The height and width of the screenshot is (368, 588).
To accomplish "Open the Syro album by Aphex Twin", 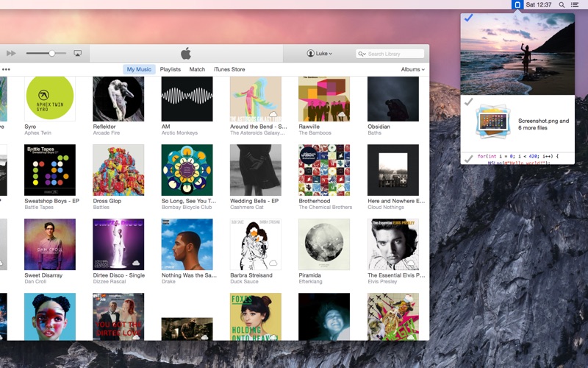I will pos(50,99).
